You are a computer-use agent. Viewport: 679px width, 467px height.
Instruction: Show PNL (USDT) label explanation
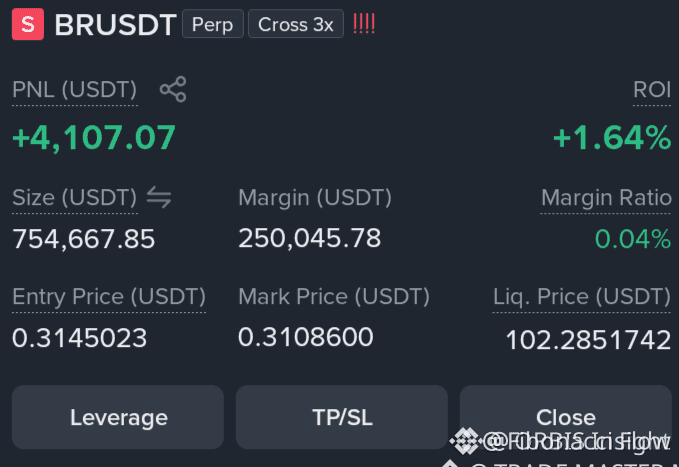pyautogui.click(x=74, y=90)
